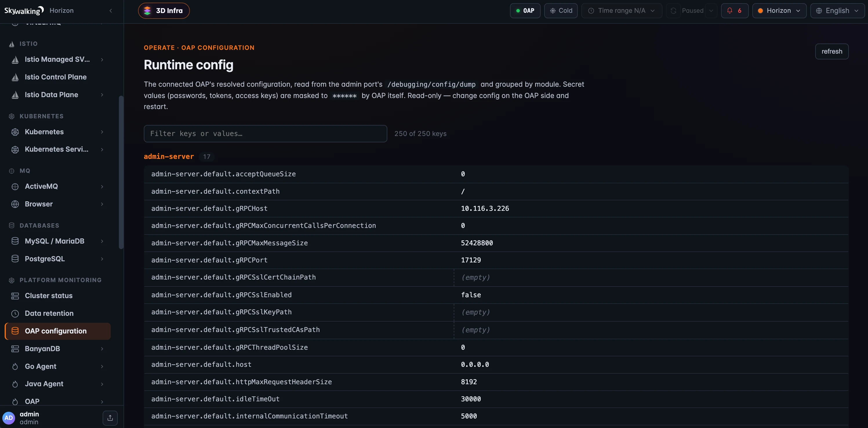Click the sidebar scrollbar
This screenshot has width=868, height=428.
(121, 173)
